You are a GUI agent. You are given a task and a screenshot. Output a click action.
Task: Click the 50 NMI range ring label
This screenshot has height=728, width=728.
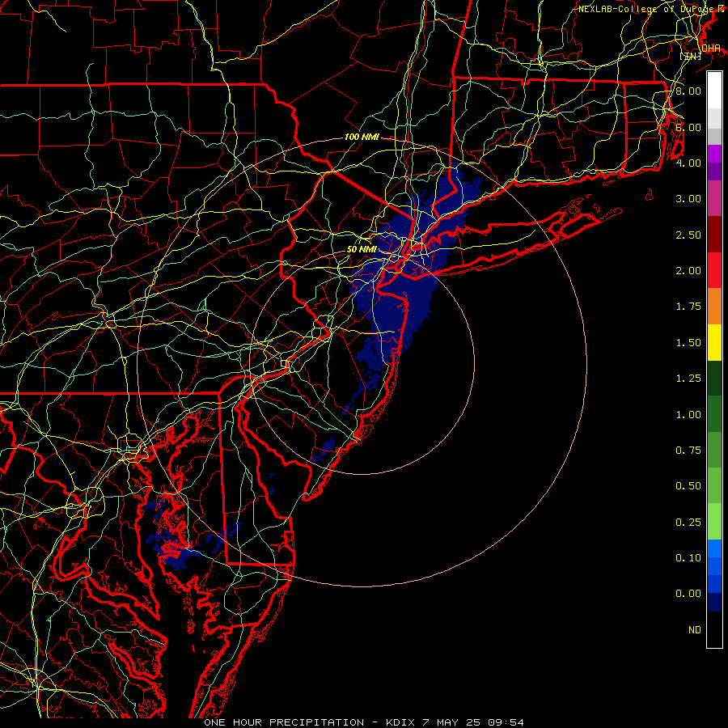tap(362, 249)
